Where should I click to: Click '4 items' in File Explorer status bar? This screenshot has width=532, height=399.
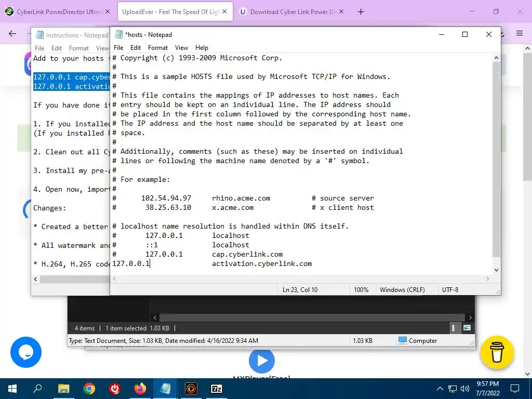tap(85, 328)
